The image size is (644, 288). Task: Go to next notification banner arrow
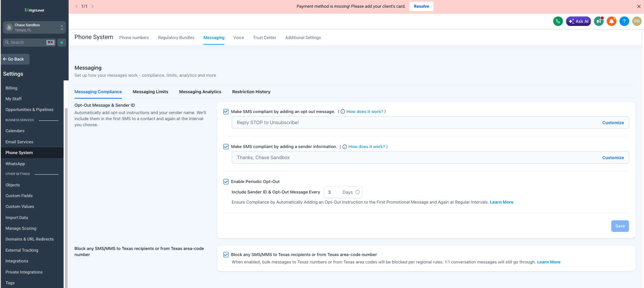tap(92, 6)
